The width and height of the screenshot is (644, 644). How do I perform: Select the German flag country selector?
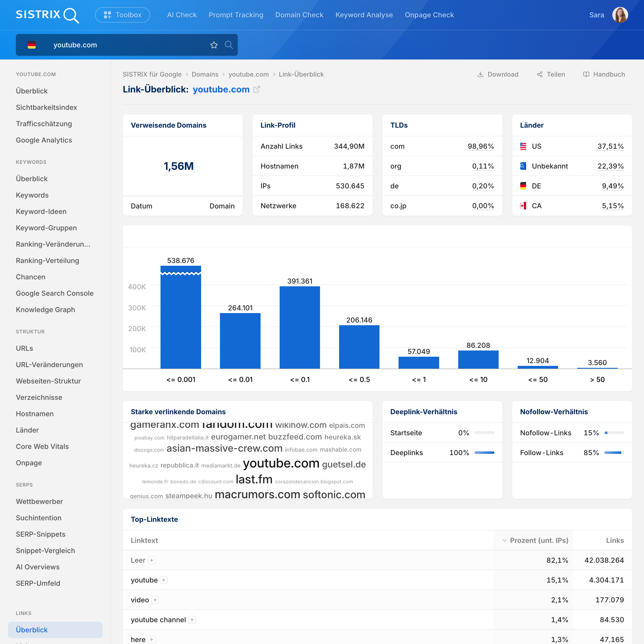coord(32,45)
